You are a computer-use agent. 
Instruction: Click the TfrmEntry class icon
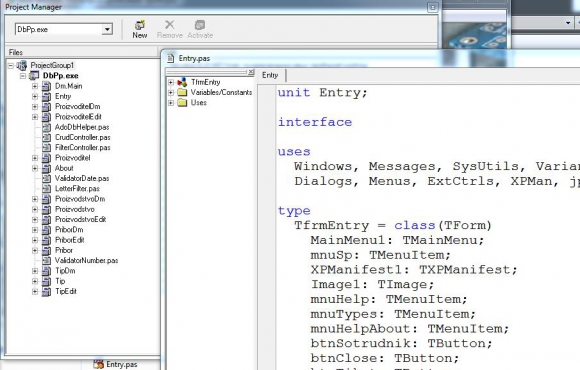pos(182,82)
